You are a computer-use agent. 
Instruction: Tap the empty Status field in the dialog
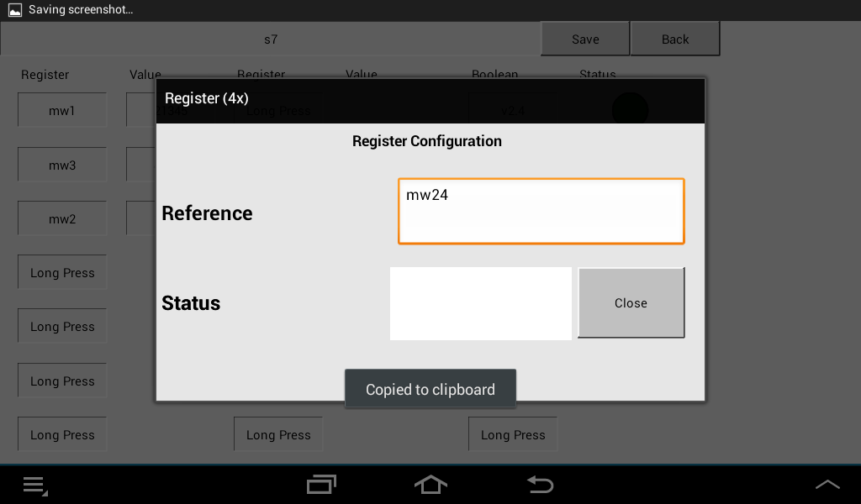click(x=480, y=303)
